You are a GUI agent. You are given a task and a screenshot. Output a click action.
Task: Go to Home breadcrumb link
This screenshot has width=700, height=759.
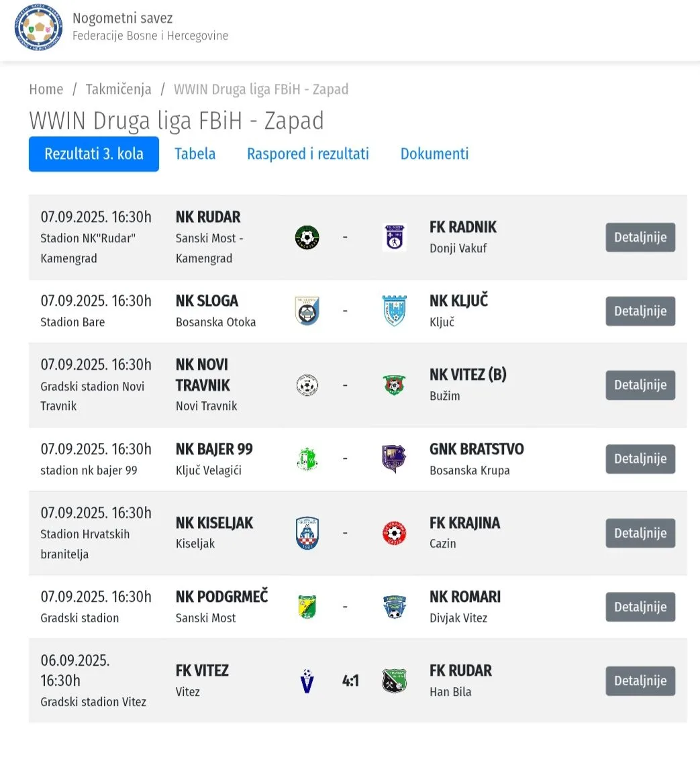point(46,89)
